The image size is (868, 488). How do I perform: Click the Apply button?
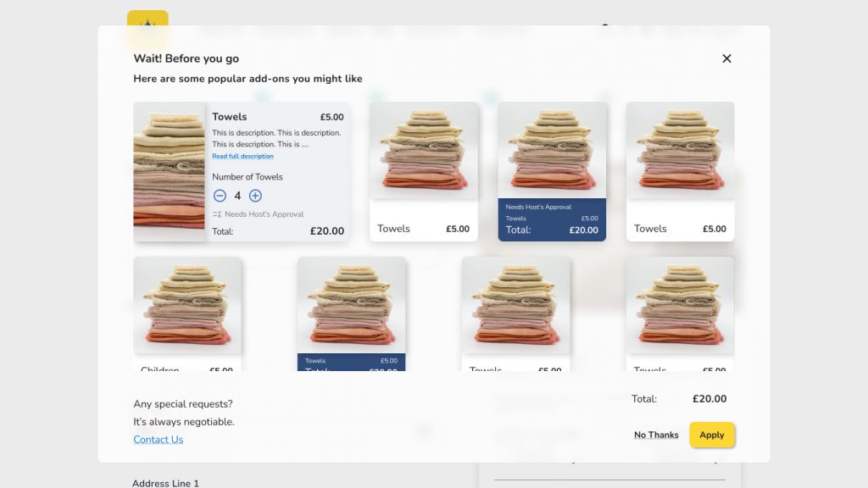[x=712, y=435]
